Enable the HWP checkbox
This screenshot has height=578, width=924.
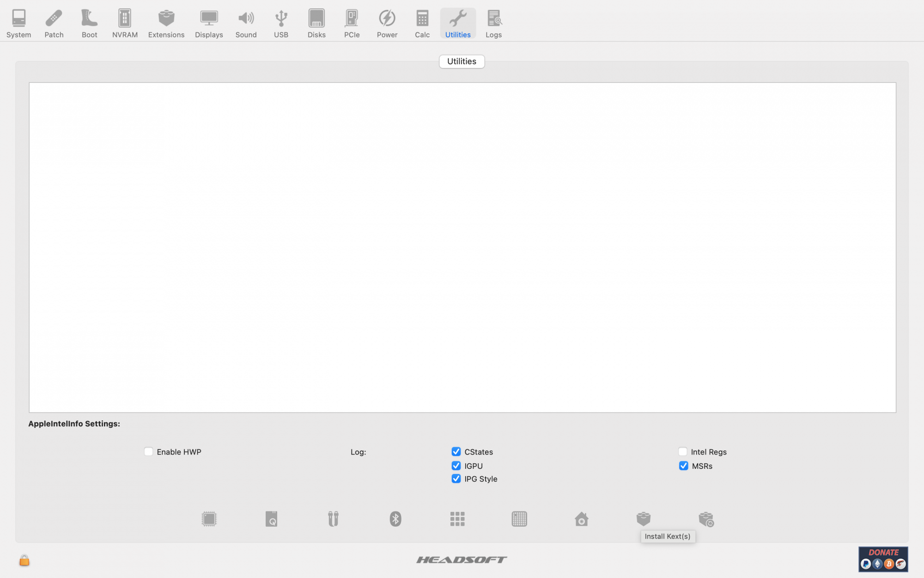(148, 452)
